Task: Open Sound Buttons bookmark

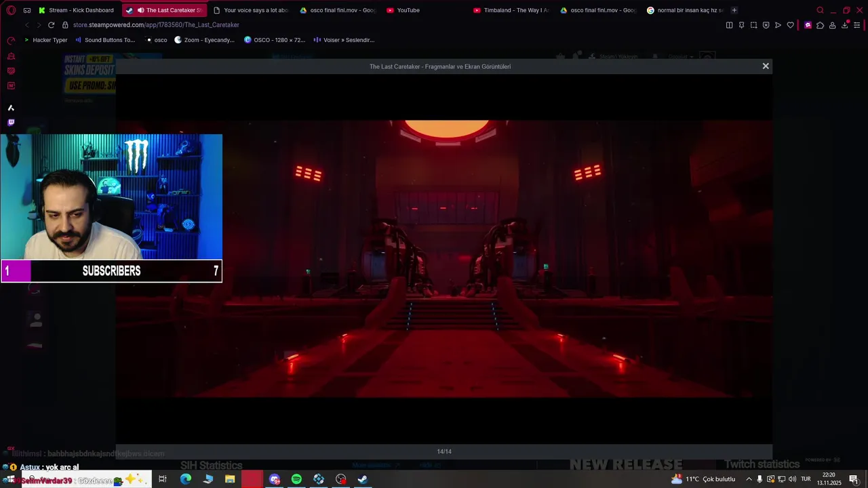Action: coord(105,40)
